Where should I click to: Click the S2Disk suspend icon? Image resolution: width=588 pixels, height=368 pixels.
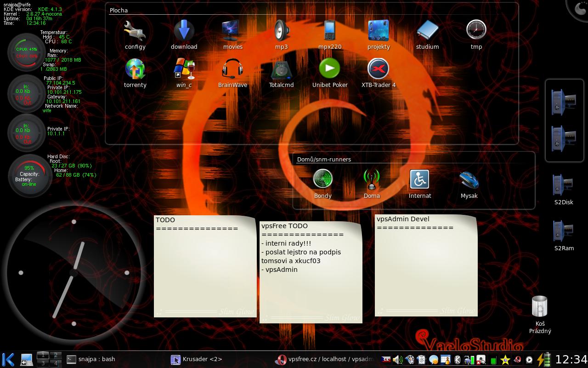coord(563,185)
